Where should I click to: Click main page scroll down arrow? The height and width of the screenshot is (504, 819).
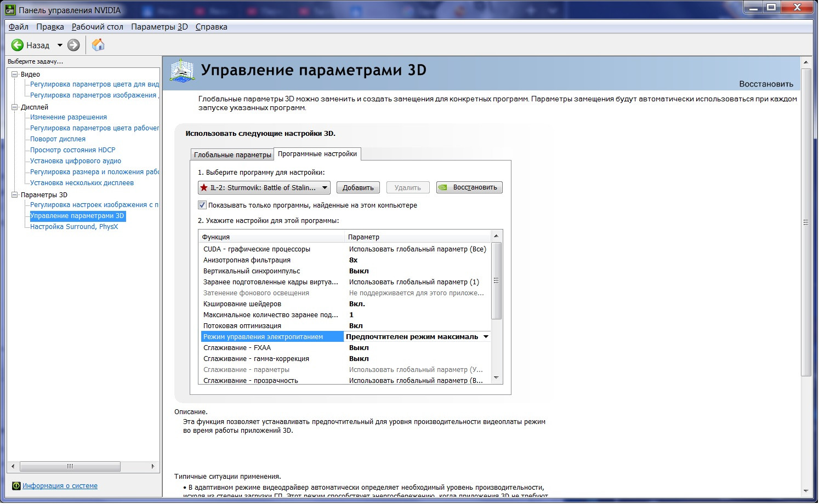point(806,491)
